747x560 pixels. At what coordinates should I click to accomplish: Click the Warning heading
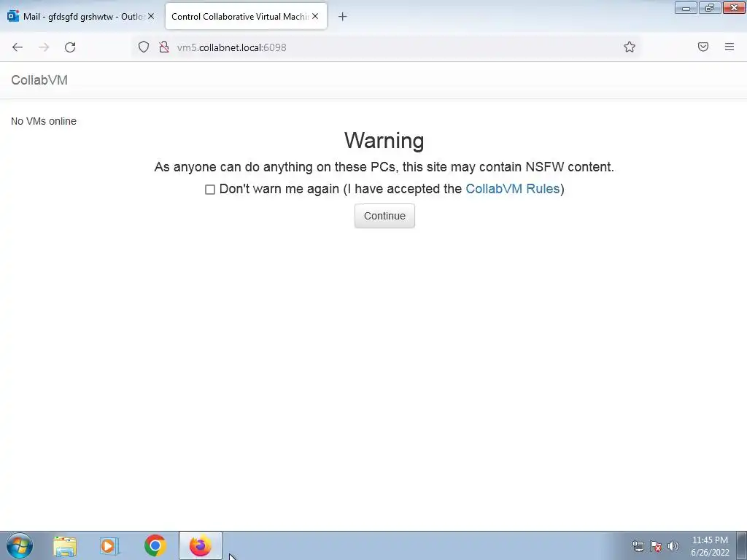point(384,141)
